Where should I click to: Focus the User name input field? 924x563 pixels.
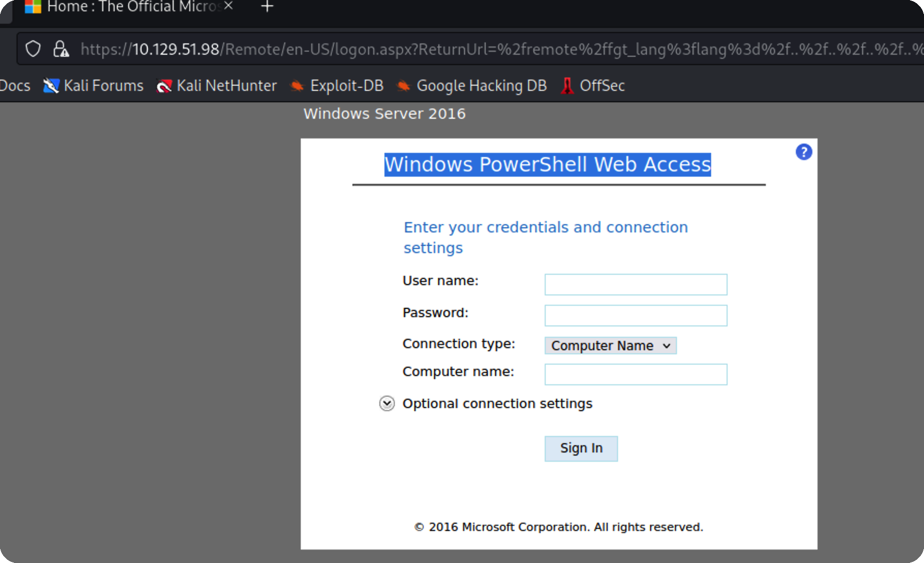636,285
